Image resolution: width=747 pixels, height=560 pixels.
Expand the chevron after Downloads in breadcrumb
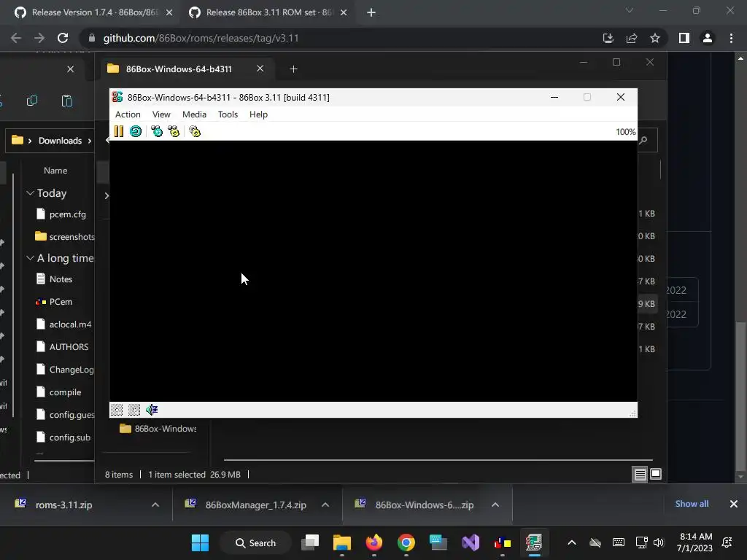(90, 141)
